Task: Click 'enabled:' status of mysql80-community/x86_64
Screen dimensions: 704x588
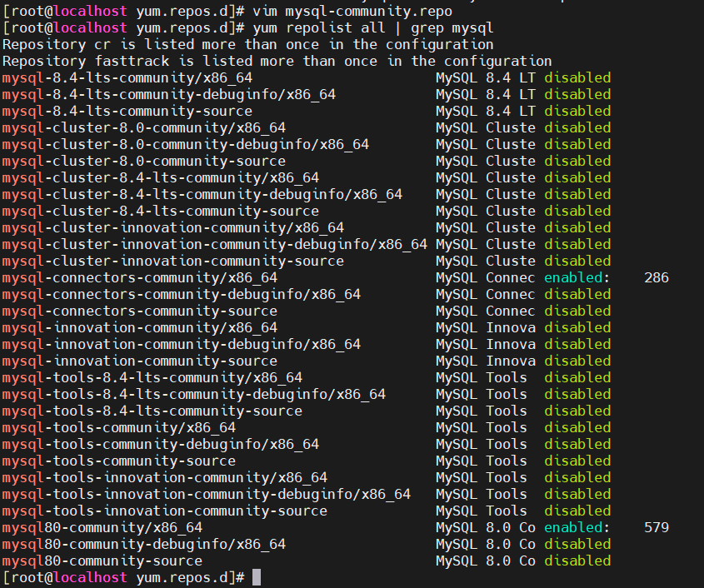Action: pyautogui.click(x=577, y=527)
